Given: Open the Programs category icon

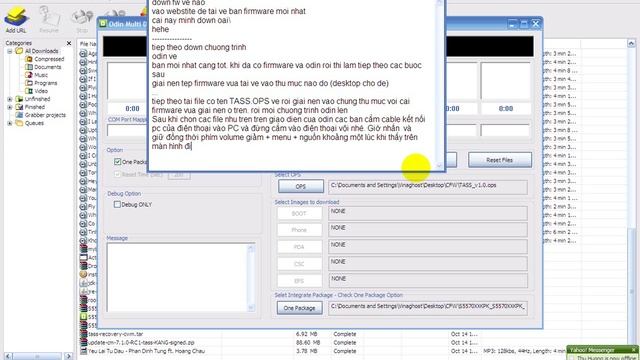Looking at the screenshot, I should coord(29,83).
